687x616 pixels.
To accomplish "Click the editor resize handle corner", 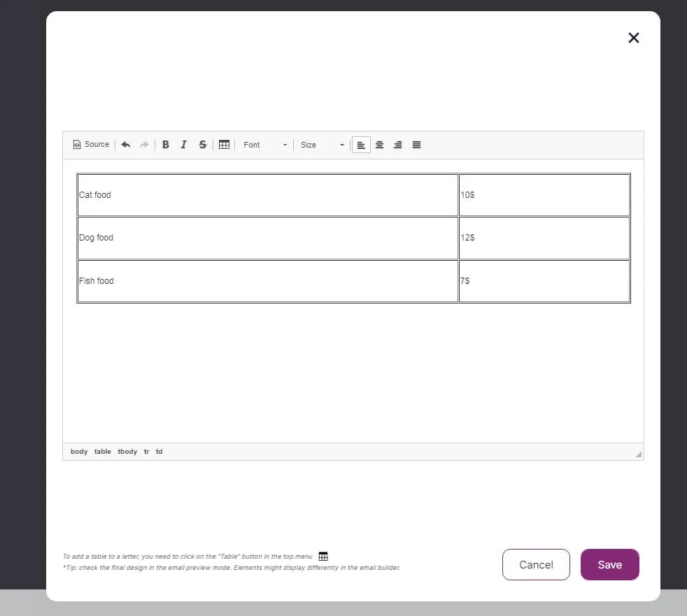I will (x=638, y=454).
